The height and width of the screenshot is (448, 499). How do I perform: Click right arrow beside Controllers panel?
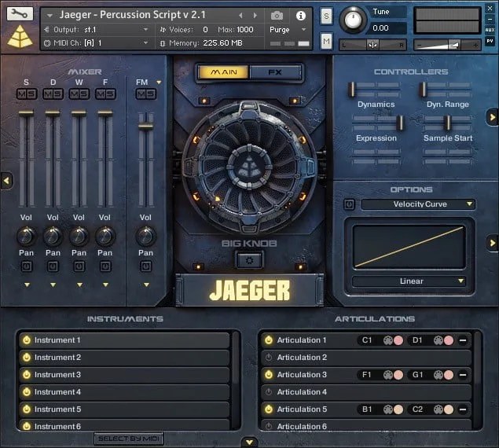(x=493, y=117)
